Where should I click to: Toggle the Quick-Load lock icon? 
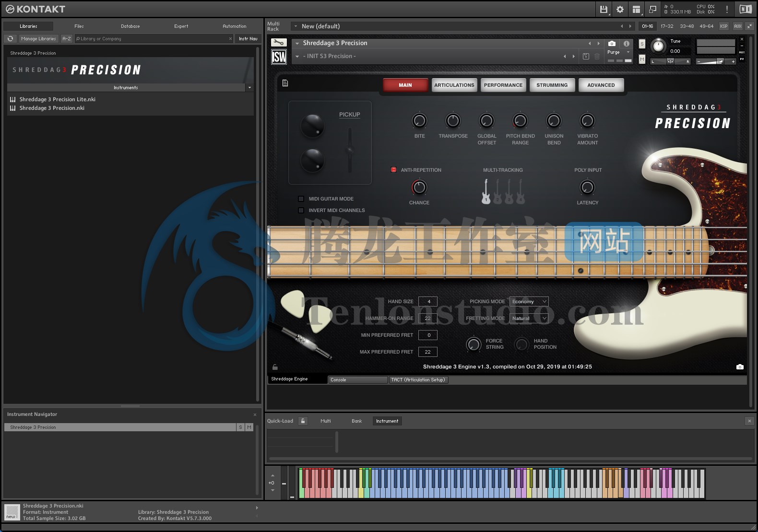click(x=303, y=421)
